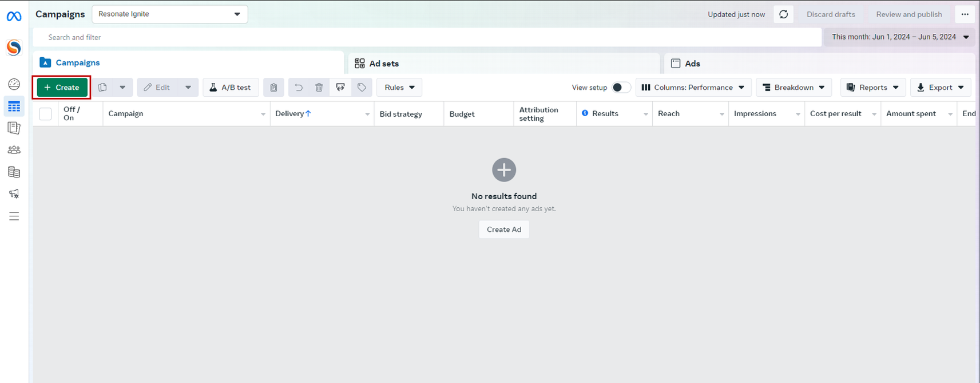The width and height of the screenshot is (980, 383).
Task: Open Ads reporting icon in sidebar
Action: tap(14, 128)
